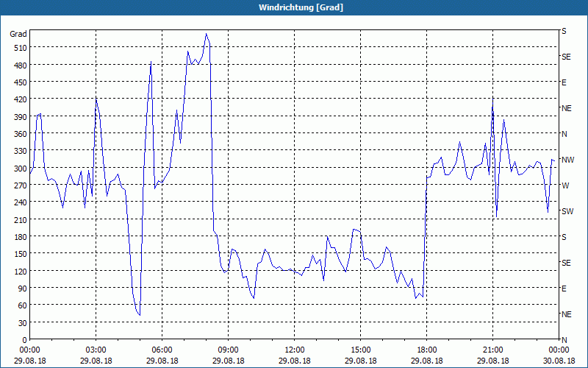Select the 03:00 time label
This screenshot has width=588, height=368.
pyautogui.click(x=96, y=350)
